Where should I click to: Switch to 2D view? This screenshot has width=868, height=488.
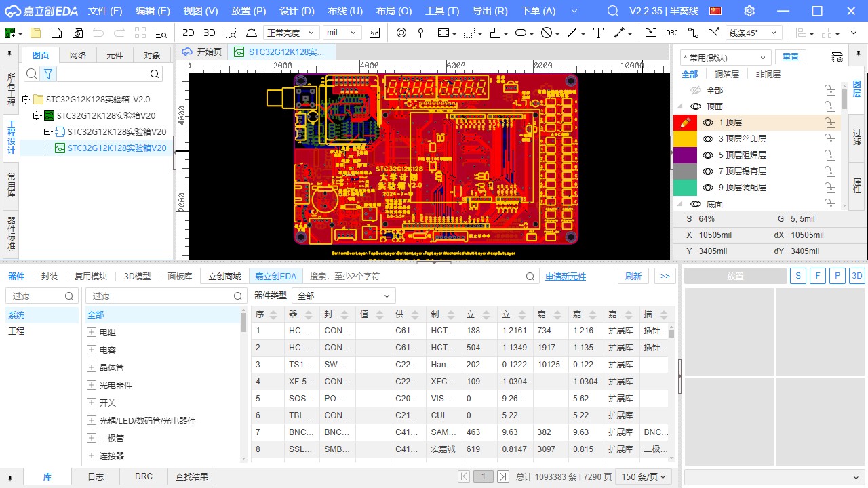189,33
